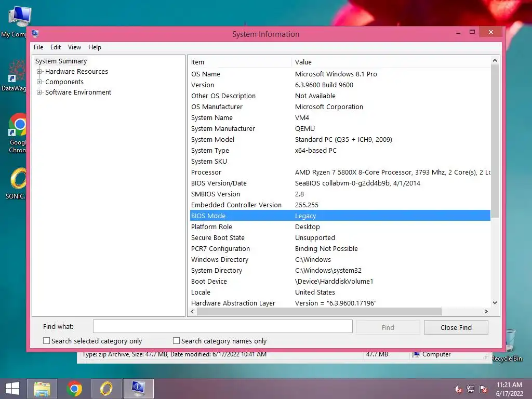This screenshot has width=532, height=399.
Task: Click the System Information title bar icon
Action: pyautogui.click(x=35, y=34)
